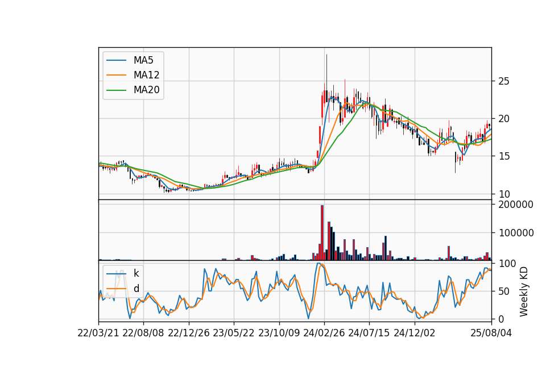Click the MA5 legend label
The image size is (546, 392).
143,60
